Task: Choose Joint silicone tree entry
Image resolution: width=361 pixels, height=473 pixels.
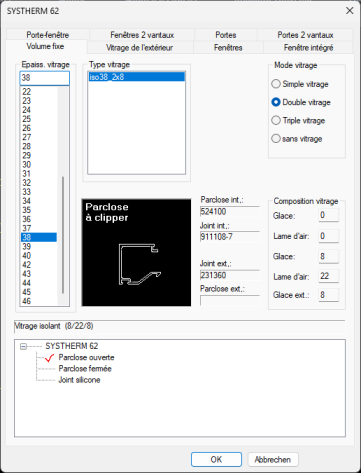Action: [x=79, y=380]
